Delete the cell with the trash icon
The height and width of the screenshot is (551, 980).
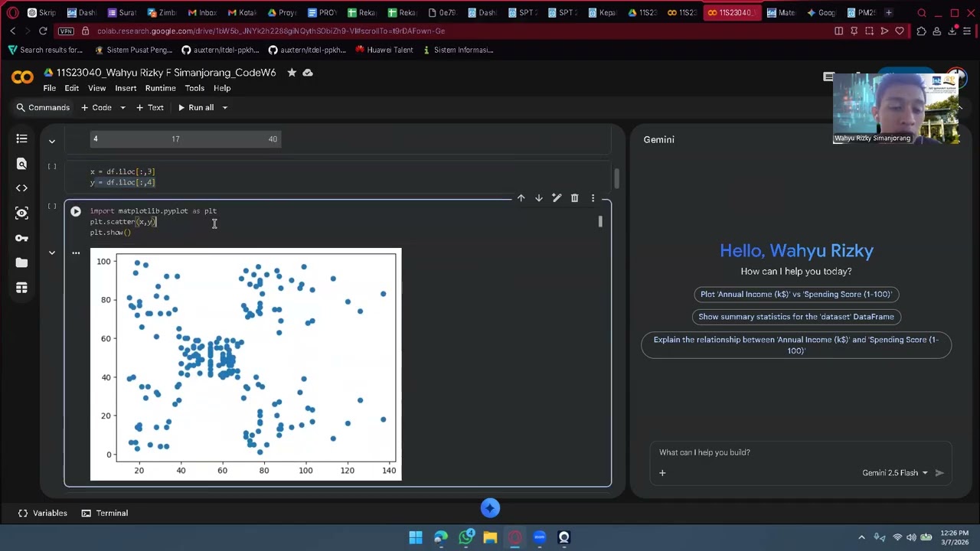coord(574,198)
